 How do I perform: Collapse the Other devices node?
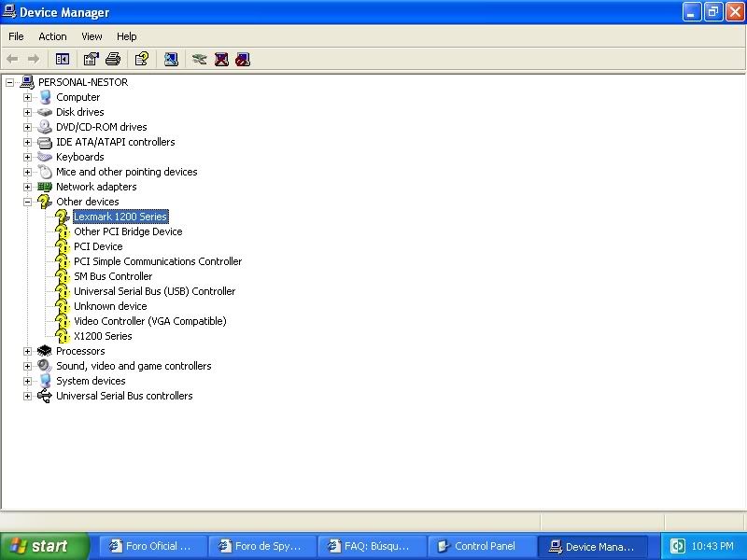[x=28, y=202]
